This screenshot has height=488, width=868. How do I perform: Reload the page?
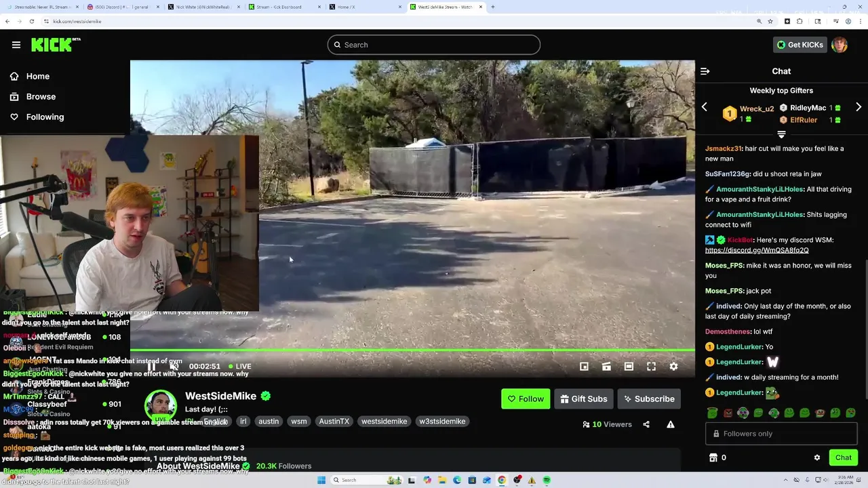(31, 21)
